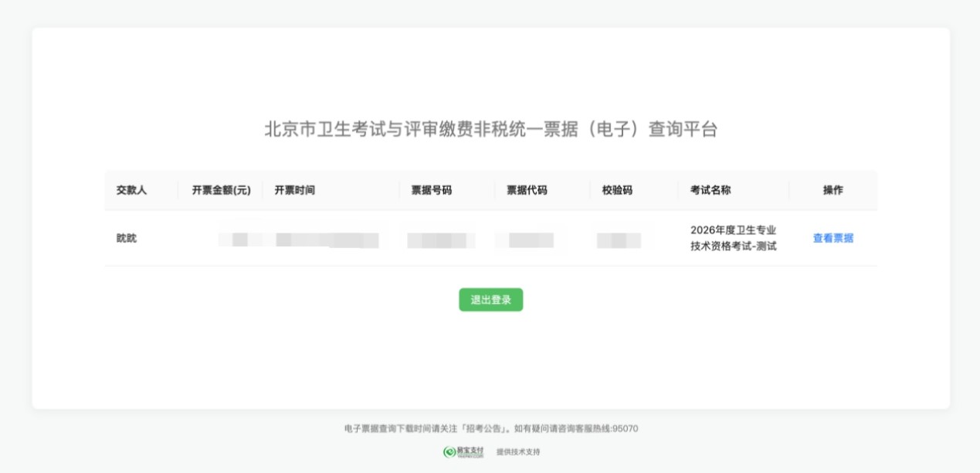Click the blurred invoice time cell

pyautogui.click(x=327, y=240)
